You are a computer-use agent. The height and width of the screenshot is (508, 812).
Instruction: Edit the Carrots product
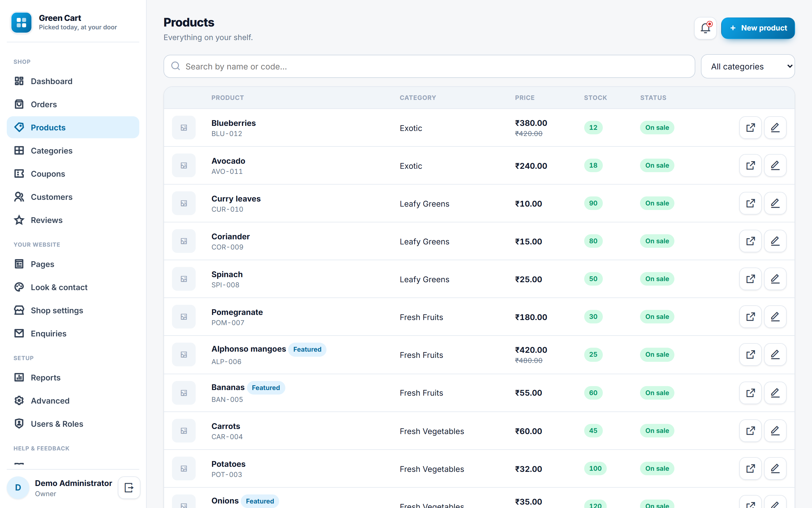775,431
